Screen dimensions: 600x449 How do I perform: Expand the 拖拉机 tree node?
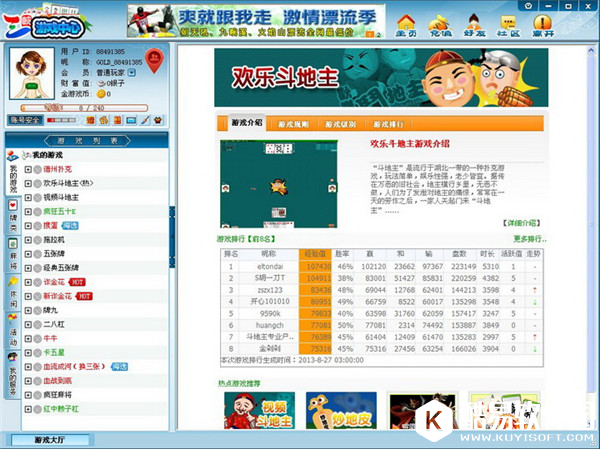tap(28, 240)
